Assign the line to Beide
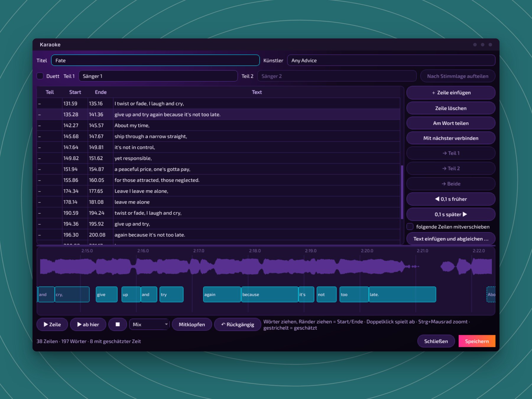The image size is (532, 399). (451, 184)
